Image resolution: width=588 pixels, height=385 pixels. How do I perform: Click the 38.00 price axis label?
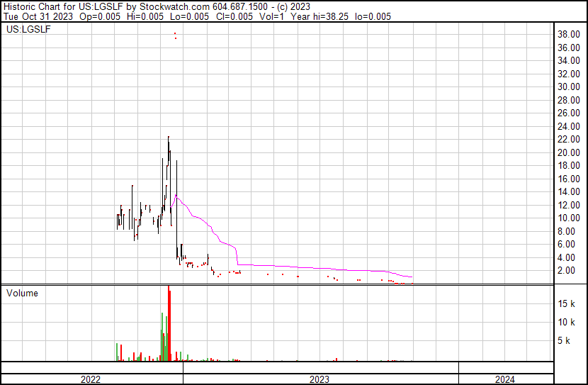tap(569, 34)
